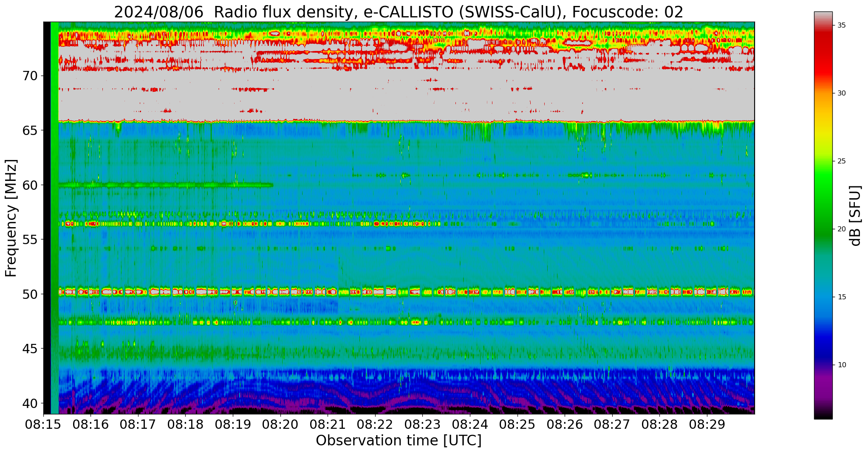
Task: Click the plot title mentioning e-CALLISTO
Action: [x=399, y=12]
